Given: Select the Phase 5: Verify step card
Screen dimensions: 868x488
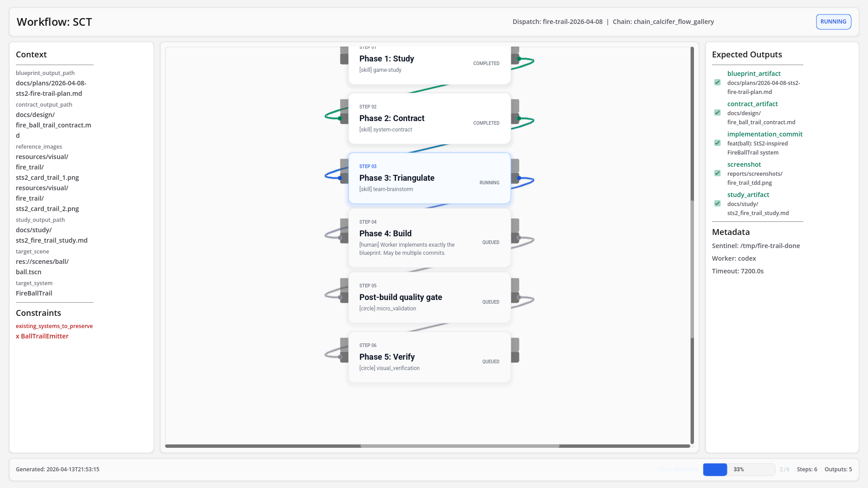Looking at the screenshot, I should pyautogui.click(x=429, y=357).
